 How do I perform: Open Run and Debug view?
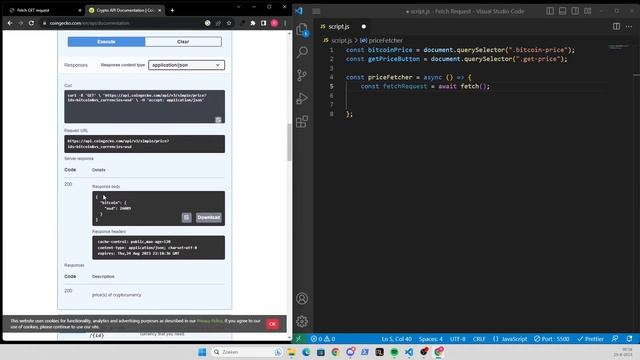click(302, 98)
